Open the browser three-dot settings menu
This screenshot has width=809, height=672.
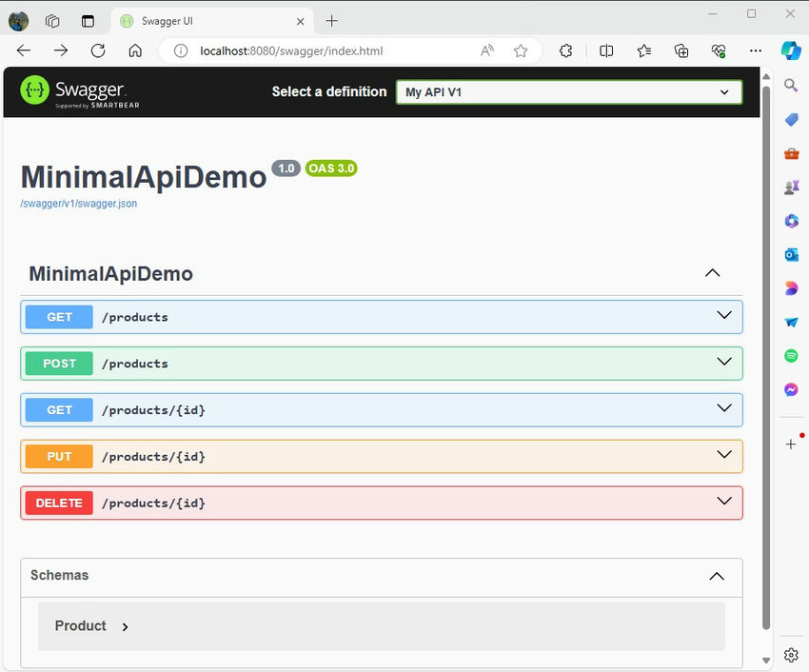click(x=756, y=50)
